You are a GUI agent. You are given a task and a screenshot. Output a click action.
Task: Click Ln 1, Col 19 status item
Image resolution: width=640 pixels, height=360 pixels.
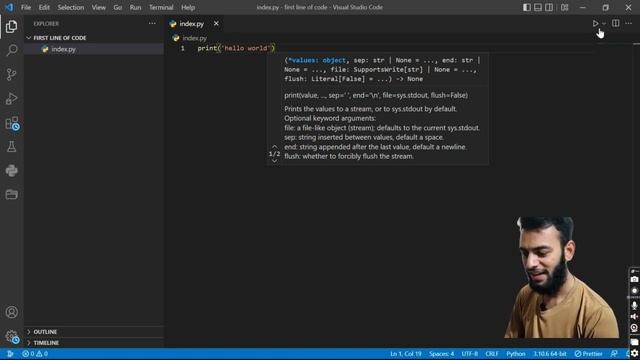406,354
